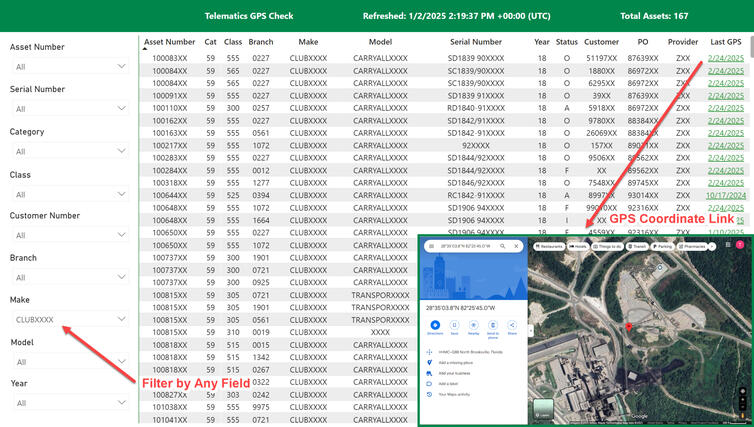Click the coordinates map search field
This screenshot has width=754, height=427.
[x=465, y=246]
